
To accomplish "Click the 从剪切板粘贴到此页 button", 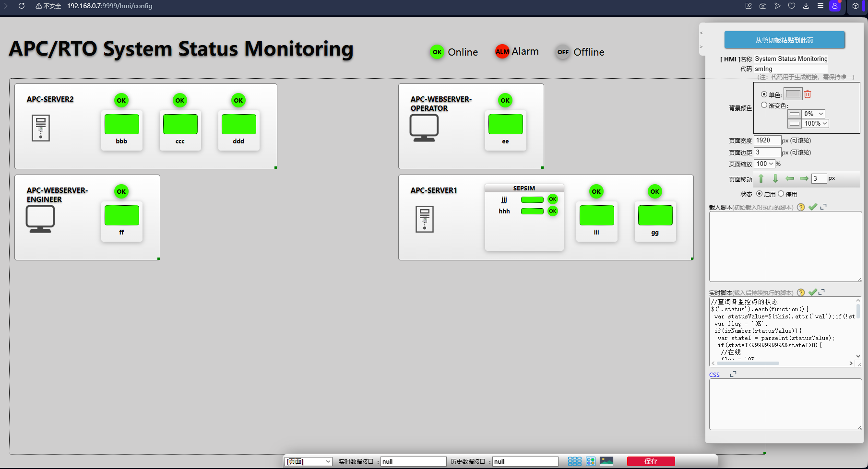I will point(785,40).
